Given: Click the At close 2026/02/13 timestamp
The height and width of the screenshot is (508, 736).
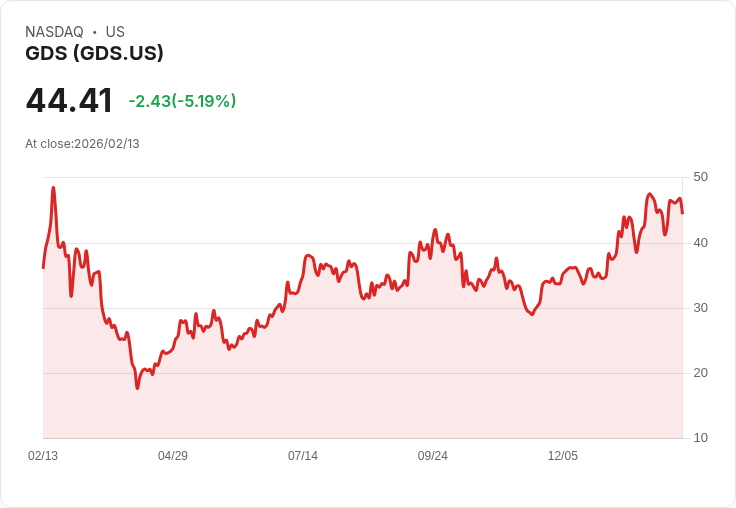Looking at the screenshot, I should [x=82, y=144].
